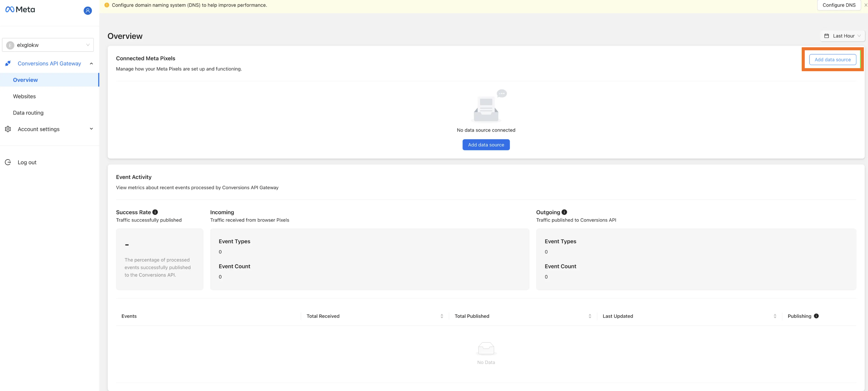Click the Publishing info icon
The height and width of the screenshot is (391, 868).
[x=816, y=316]
